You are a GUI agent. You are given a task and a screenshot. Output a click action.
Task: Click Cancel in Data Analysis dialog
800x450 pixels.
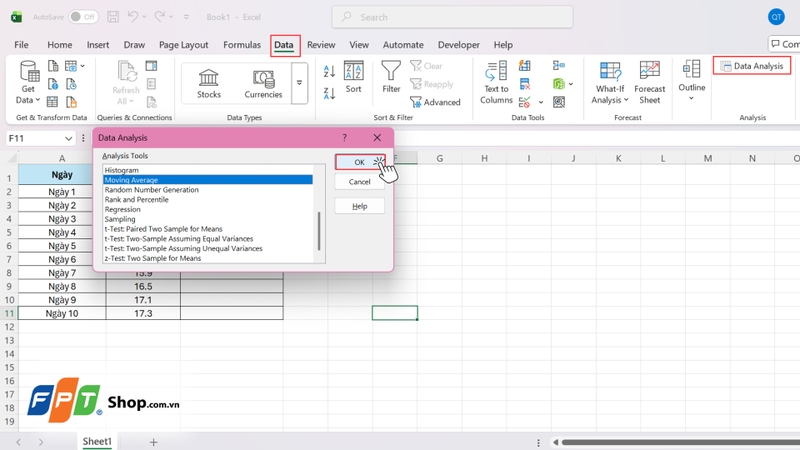[359, 182]
